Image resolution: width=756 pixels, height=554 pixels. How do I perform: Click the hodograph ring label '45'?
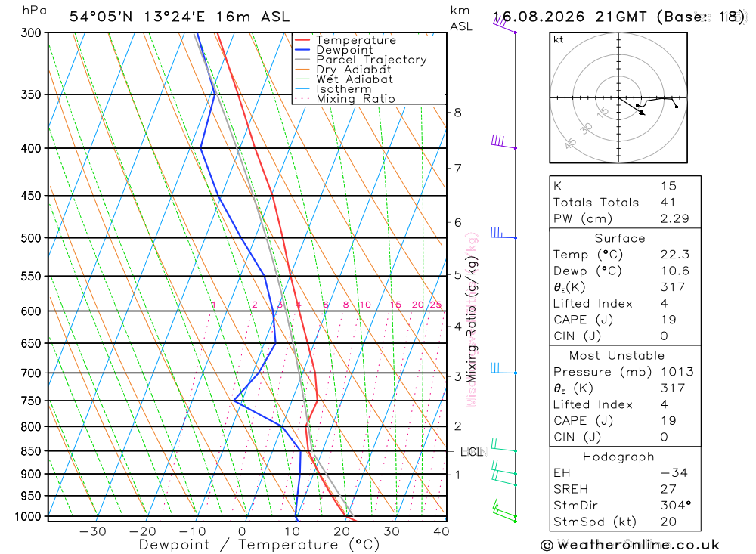[570, 143]
